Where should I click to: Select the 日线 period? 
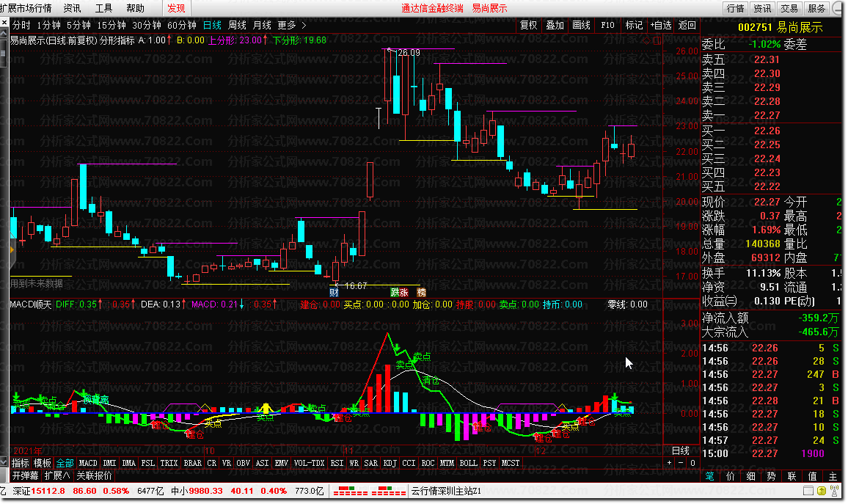(213, 26)
